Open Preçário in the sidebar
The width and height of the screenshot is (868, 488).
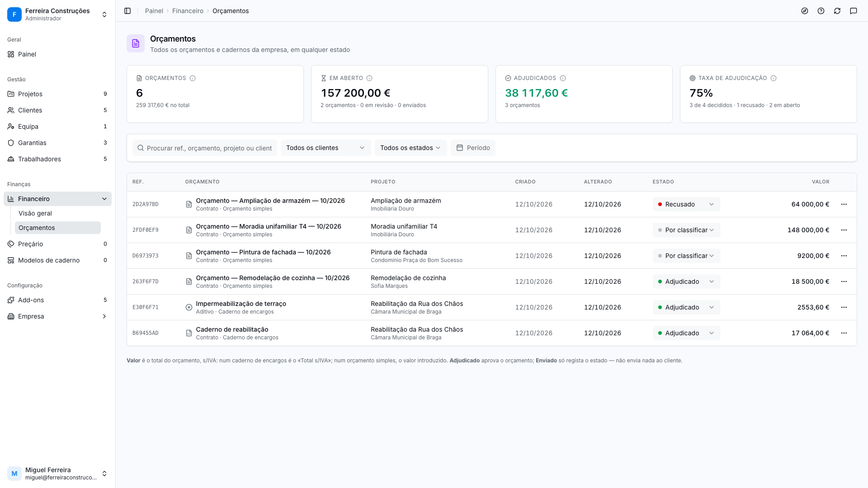click(57, 244)
